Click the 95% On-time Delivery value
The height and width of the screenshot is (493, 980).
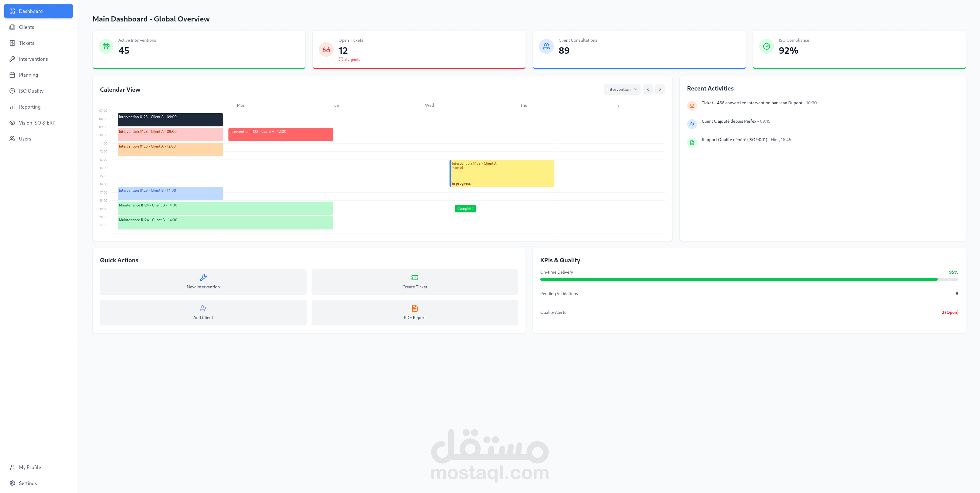coord(953,272)
